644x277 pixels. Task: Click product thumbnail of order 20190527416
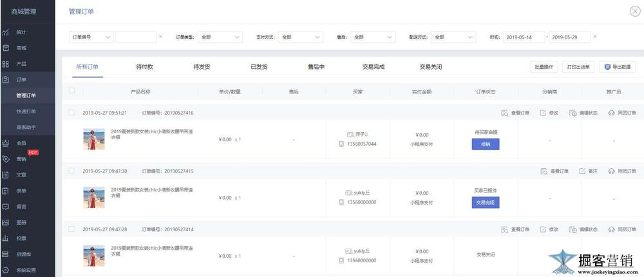pyautogui.click(x=94, y=139)
